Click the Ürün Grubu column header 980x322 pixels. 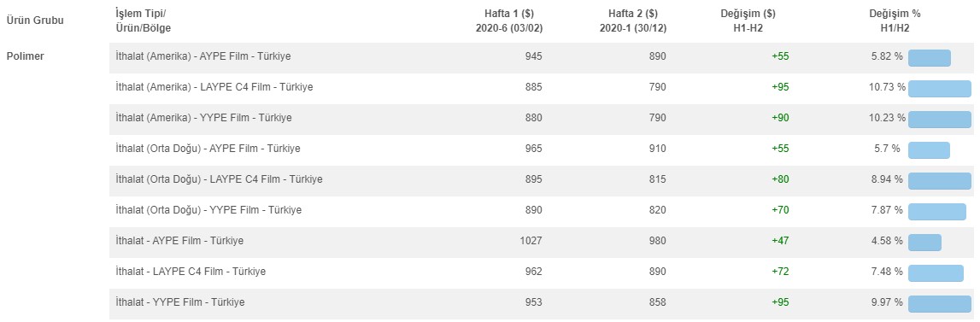35,20
